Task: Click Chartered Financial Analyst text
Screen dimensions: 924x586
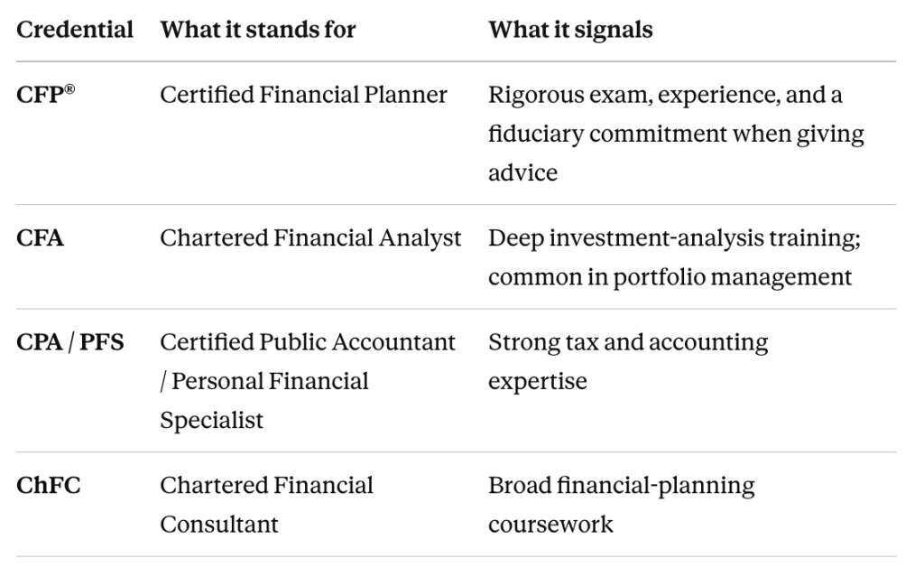Action: point(310,237)
